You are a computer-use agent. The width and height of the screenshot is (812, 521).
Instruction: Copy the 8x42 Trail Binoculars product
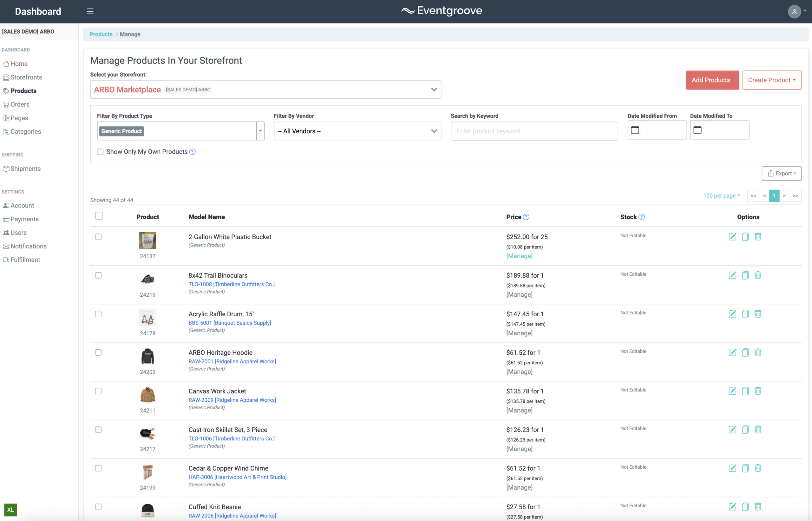pyautogui.click(x=745, y=275)
